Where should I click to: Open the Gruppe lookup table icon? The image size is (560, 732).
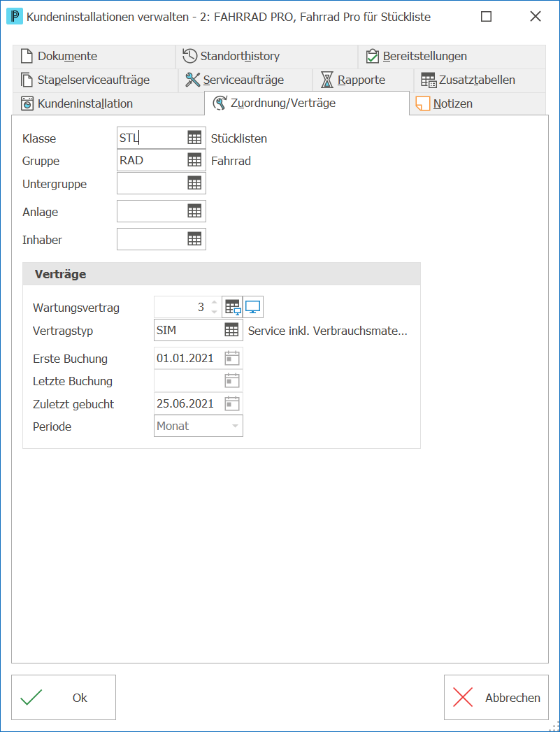(x=194, y=160)
